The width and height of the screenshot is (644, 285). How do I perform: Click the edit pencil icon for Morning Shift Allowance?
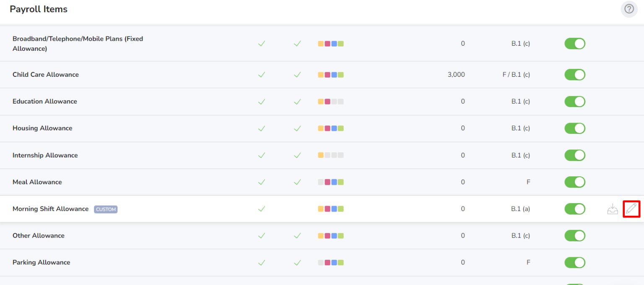click(x=631, y=209)
